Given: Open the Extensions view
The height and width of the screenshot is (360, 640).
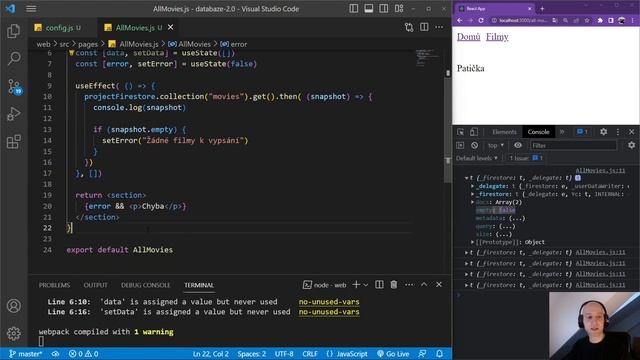Looking at the screenshot, I should 13,142.
